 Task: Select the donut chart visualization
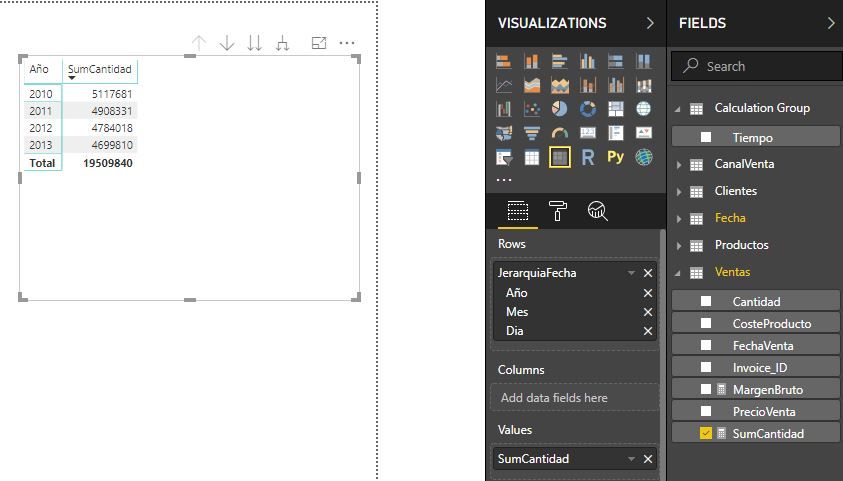click(x=588, y=109)
